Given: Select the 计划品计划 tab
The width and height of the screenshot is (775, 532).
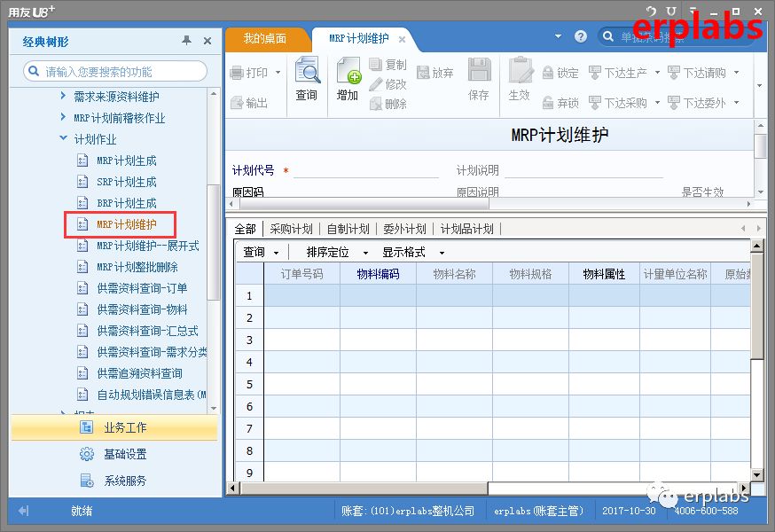Looking at the screenshot, I should click(x=467, y=229).
